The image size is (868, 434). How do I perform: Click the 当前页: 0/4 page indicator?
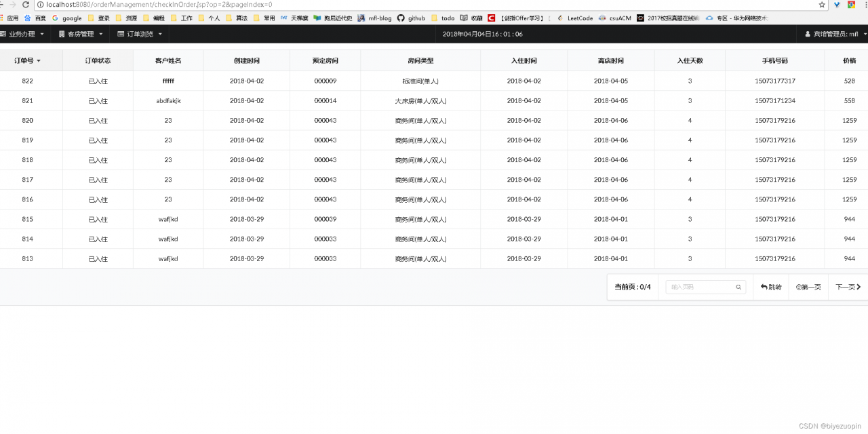(x=633, y=287)
